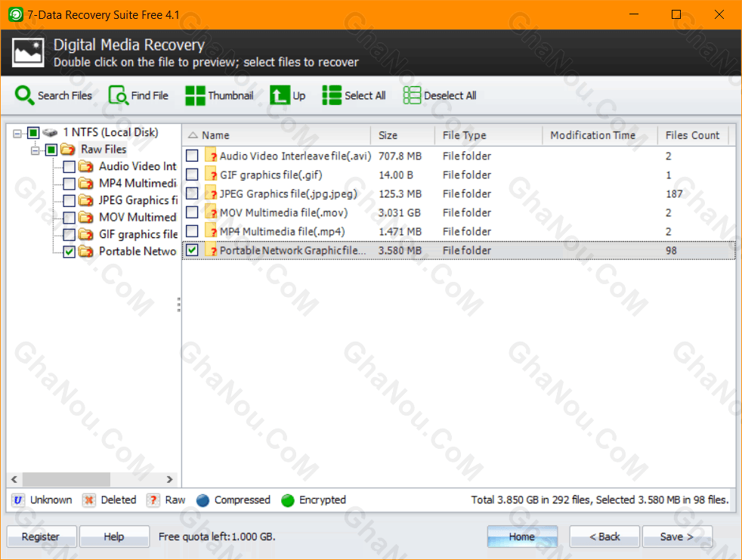Click Portable Netwo folder icon in tree
The image size is (742, 560).
click(x=86, y=252)
